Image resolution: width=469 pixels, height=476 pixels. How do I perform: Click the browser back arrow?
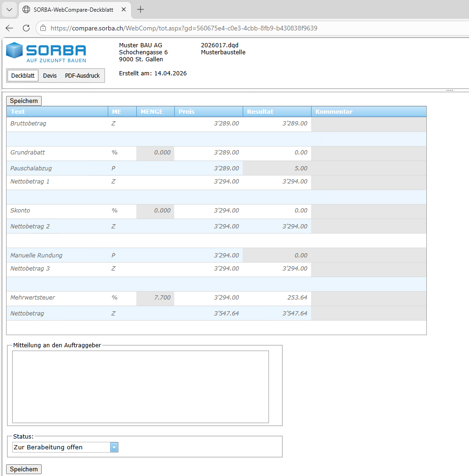[9, 28]
